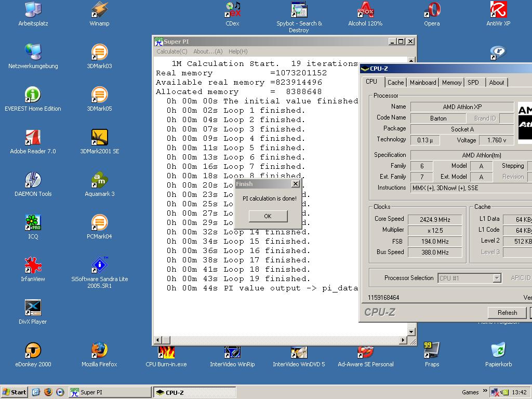Open Help(H) menu in Super PI

pyautogui.click(x=238, y=51)
